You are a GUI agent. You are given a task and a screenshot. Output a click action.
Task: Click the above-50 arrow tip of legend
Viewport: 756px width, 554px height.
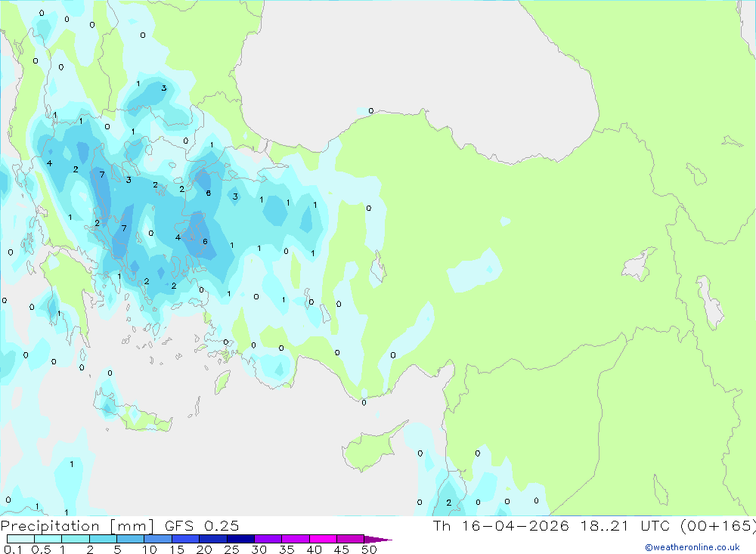(x=378, y=540)
